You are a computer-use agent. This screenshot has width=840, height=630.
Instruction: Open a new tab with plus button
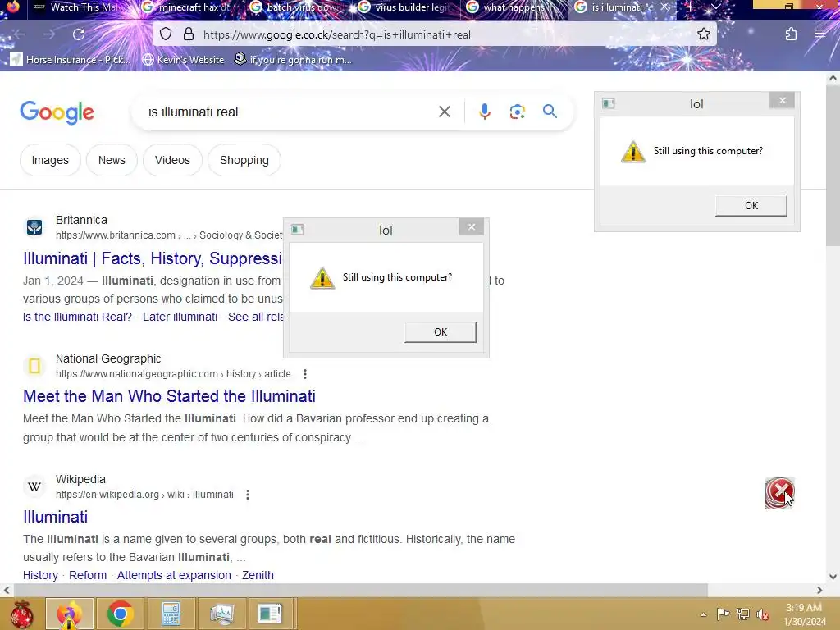tap(691, 7)
